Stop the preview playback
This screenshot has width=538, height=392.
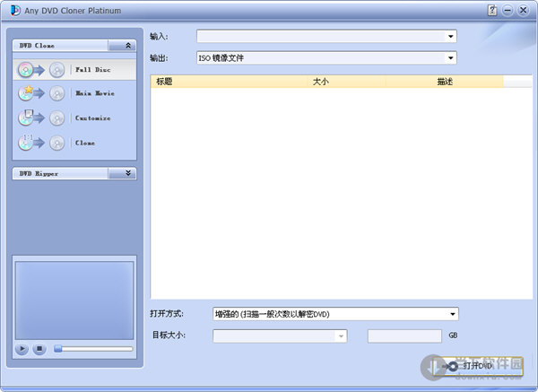point(39,349)
